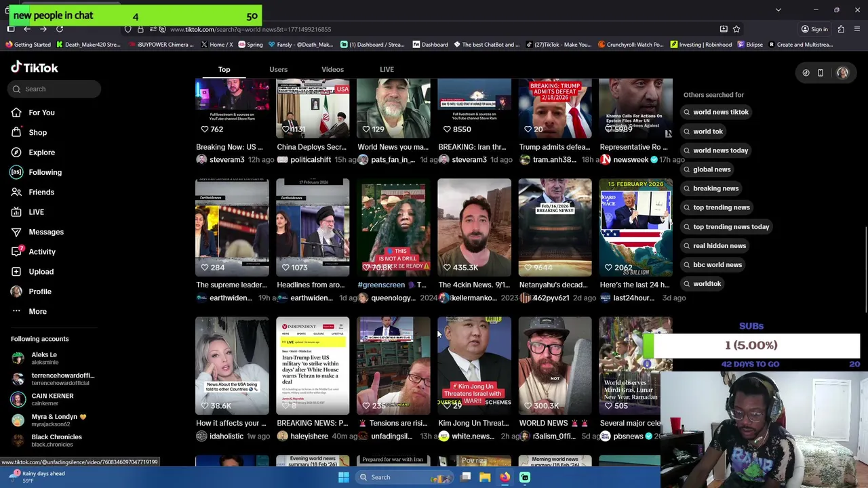Click the TikTok logo
The image size is (868, 488).
[x=35, y=67]
